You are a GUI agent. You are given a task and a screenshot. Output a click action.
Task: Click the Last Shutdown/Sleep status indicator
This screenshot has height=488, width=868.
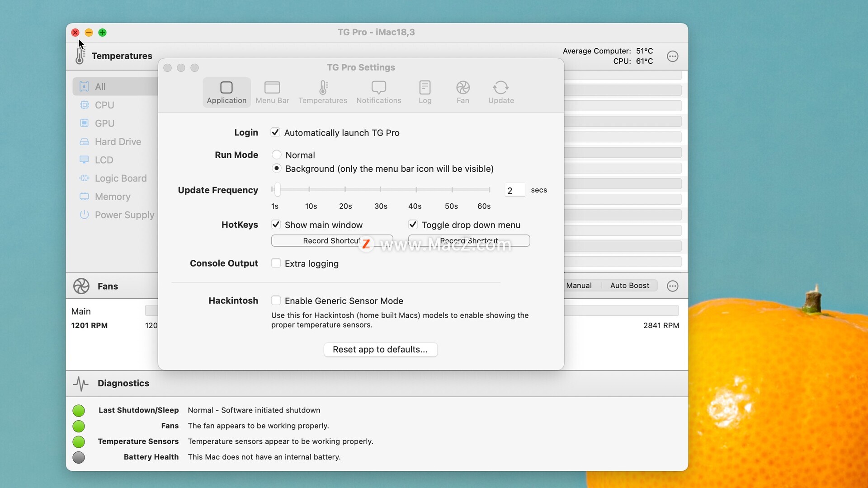coord(79,410)
